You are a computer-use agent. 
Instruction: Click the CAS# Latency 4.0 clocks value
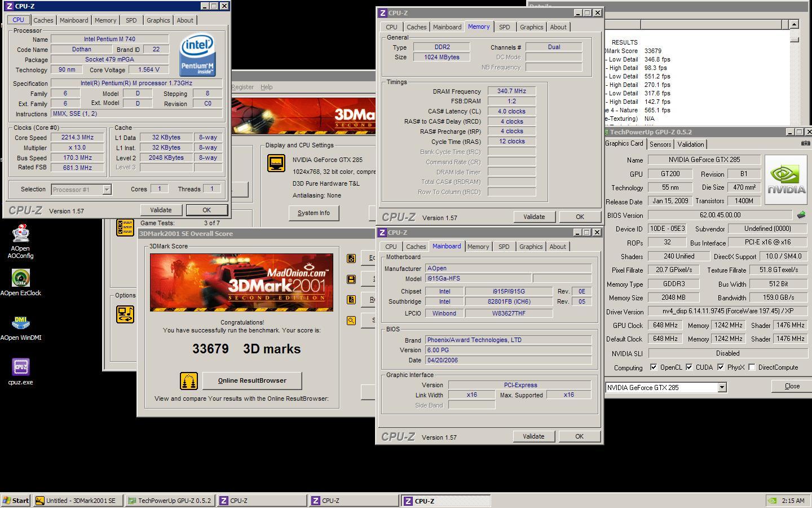coord(511,111)
